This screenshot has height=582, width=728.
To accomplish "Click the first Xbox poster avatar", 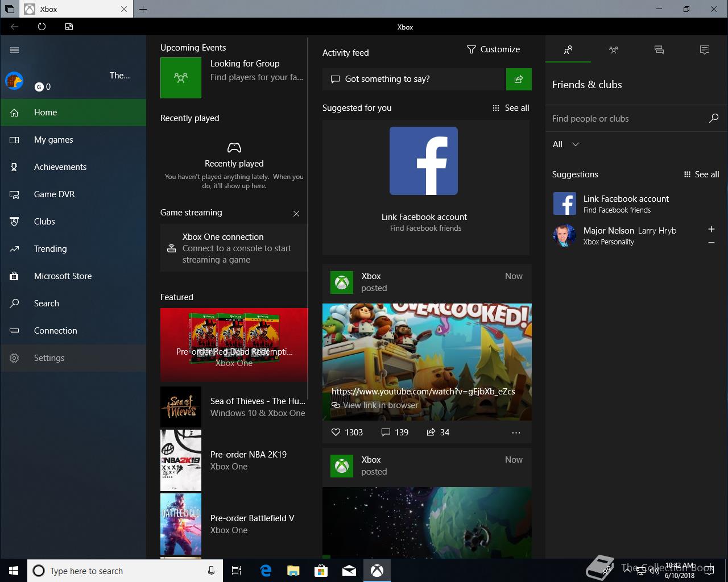I will pos(342,282).
